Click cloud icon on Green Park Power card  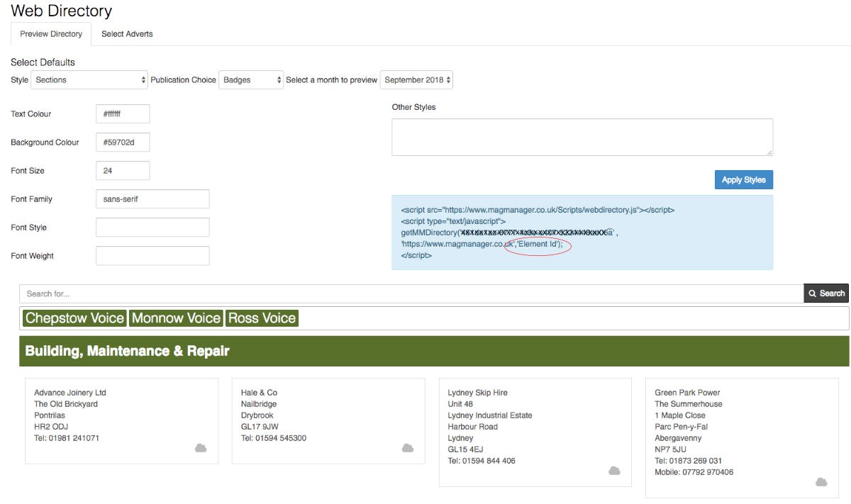821,482
